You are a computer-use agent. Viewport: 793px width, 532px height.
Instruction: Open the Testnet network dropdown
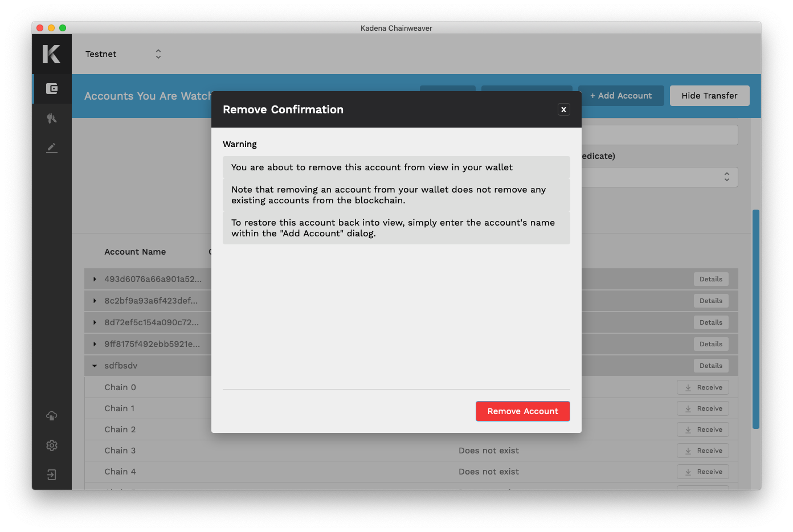click(124, 54)
